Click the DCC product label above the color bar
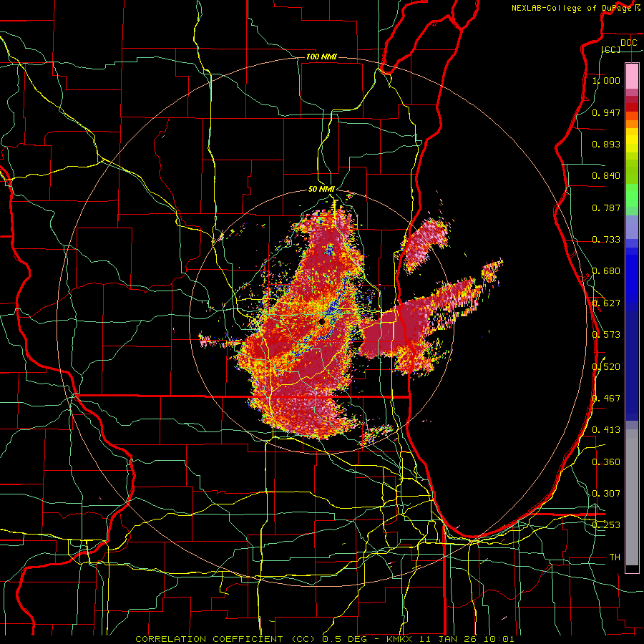Image resolution: width=644 pixels, height=644 pixels. click(x=628, y=43)
